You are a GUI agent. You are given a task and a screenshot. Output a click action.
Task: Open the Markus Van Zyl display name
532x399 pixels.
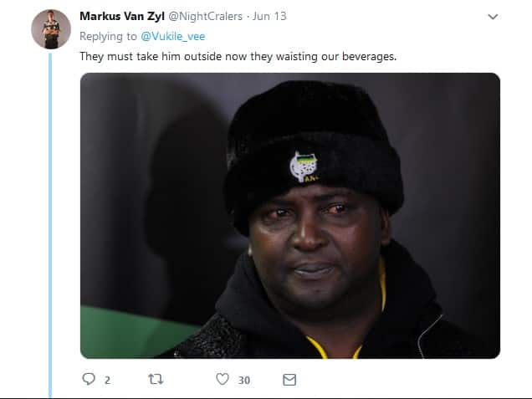122,16
